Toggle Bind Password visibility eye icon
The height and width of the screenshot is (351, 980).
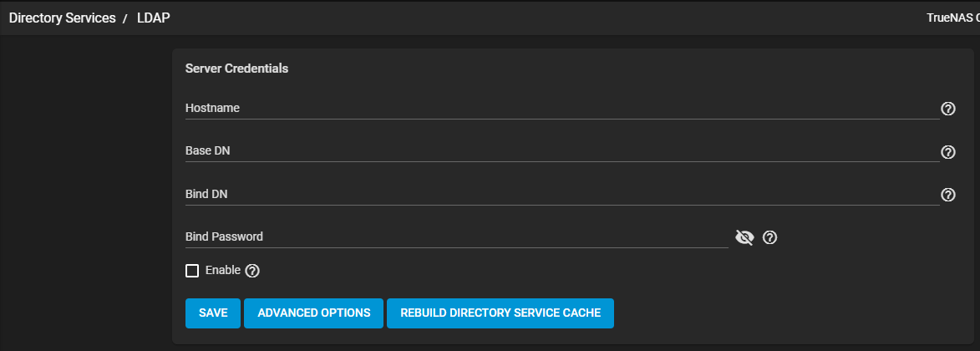(x=744, y=237)
